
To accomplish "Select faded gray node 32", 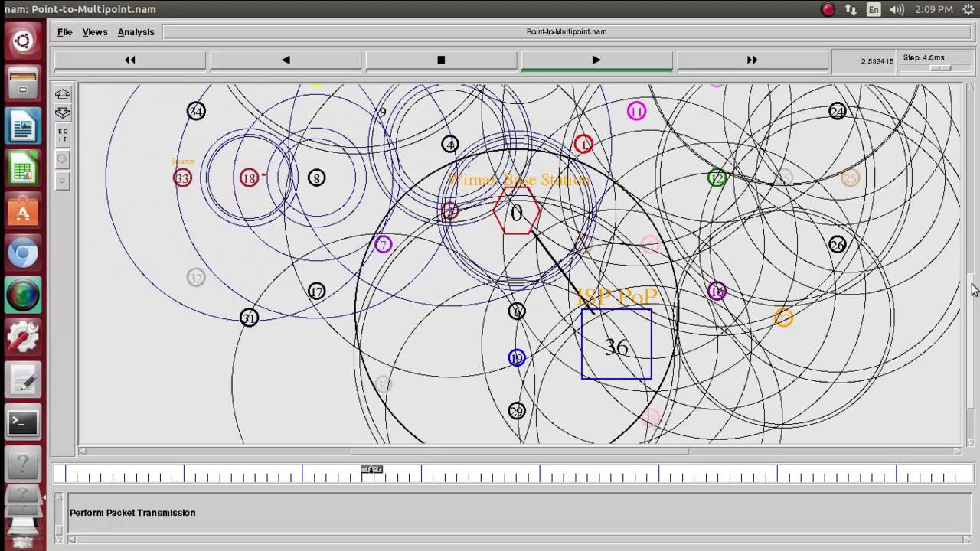I will (196, 278).
